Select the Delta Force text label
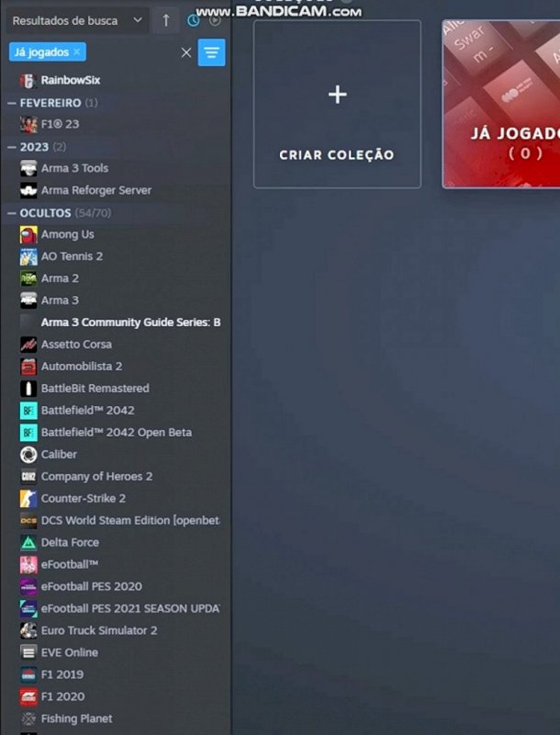Screen dimensions: 560x735 click(71, 542)
